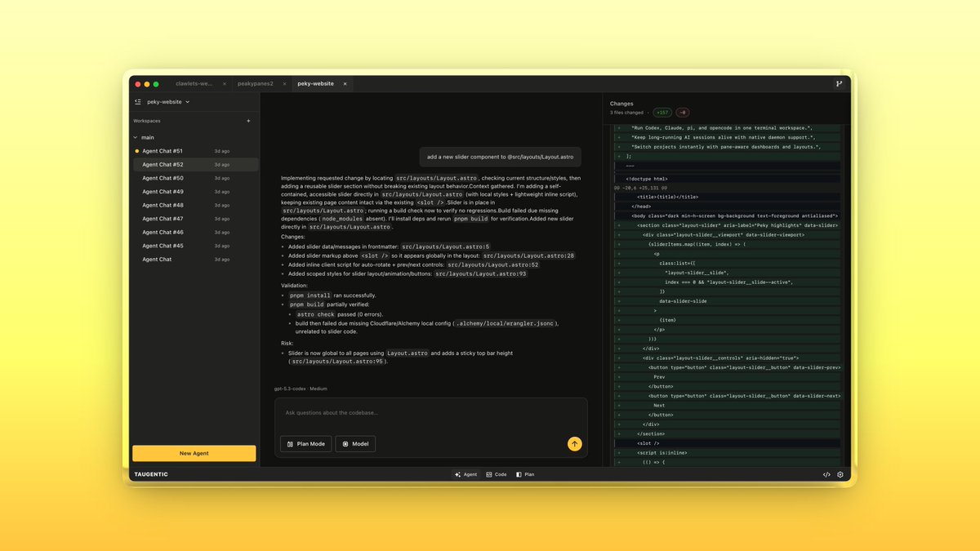
Task: Click the pnpm install validation line
Action: coord(332,295)
